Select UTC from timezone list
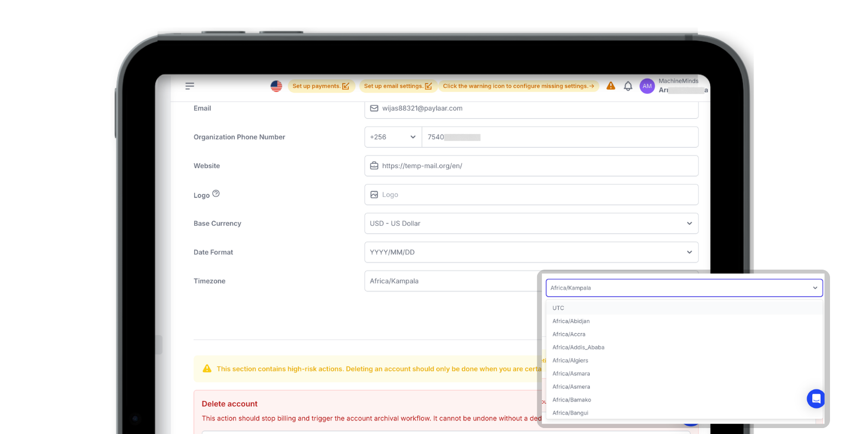The width and height of the screenshot is (868, 434). (x=558, y=308)
